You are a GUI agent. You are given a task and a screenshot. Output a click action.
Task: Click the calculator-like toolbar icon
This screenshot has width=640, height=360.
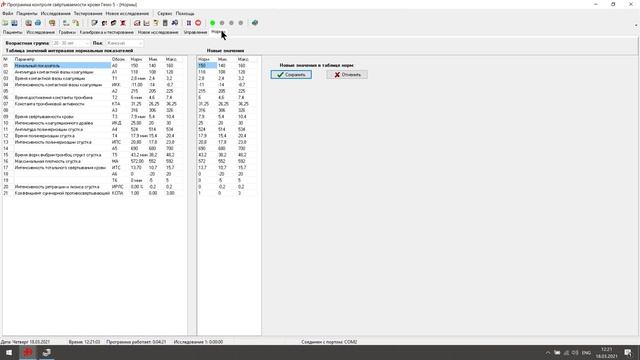(165, 23)
